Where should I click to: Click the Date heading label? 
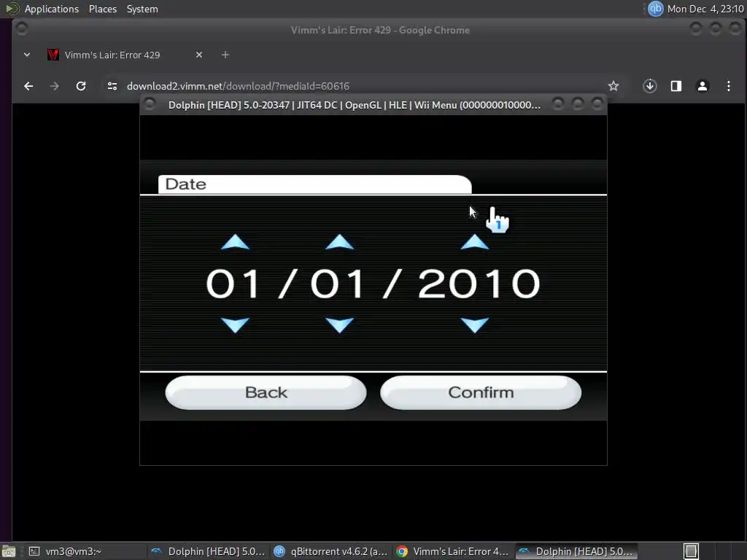click(186, 184)
